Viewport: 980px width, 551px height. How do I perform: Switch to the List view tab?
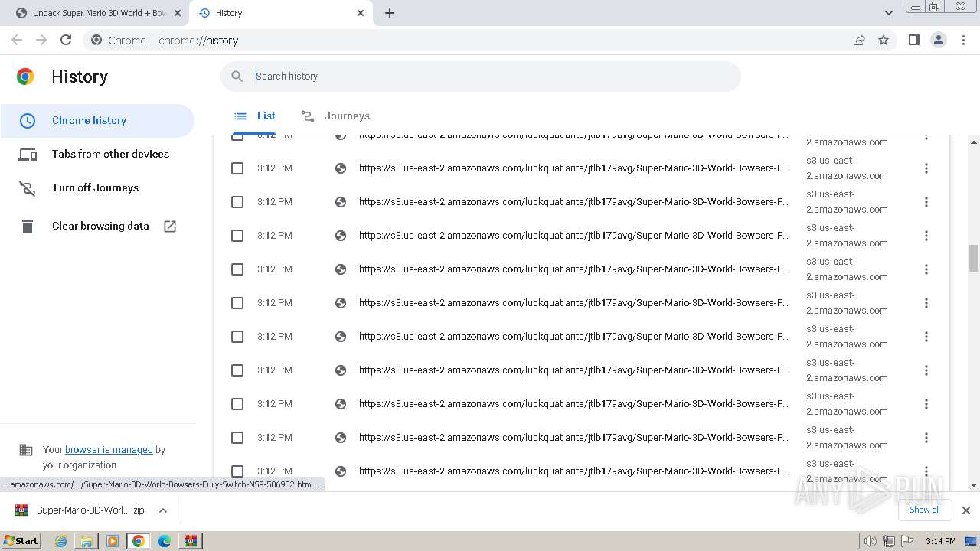click(x=255, y=116)
